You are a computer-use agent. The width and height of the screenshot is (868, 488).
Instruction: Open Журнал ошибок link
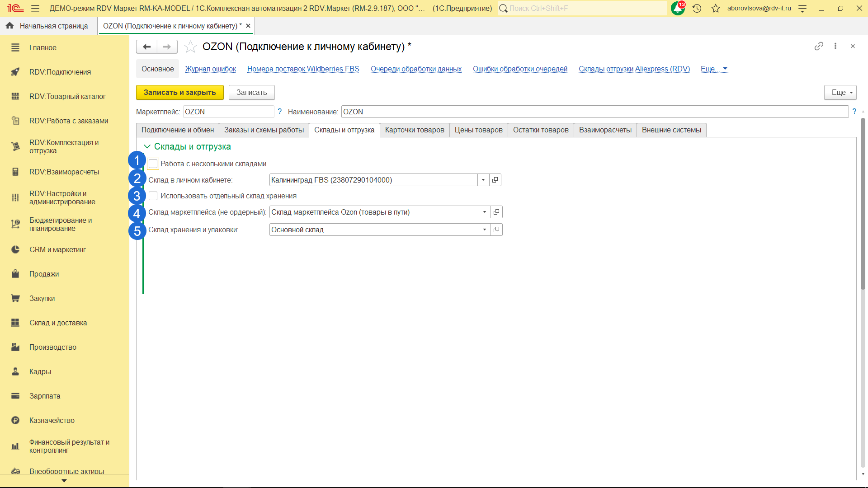210,69
